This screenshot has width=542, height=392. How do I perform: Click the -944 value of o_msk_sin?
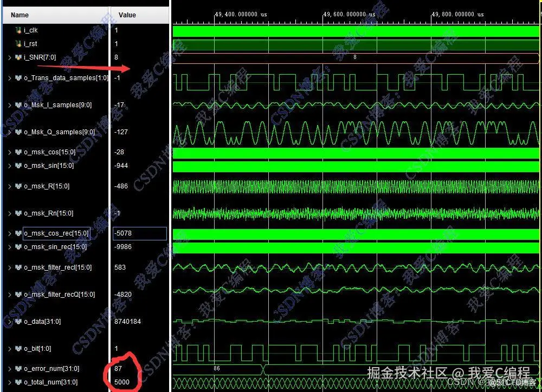(x=121, y=166)
